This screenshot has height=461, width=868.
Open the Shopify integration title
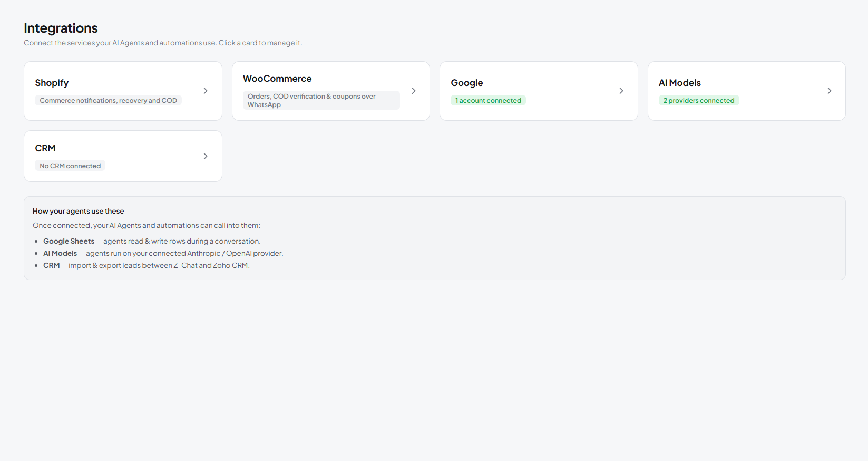tap(52, 83)
